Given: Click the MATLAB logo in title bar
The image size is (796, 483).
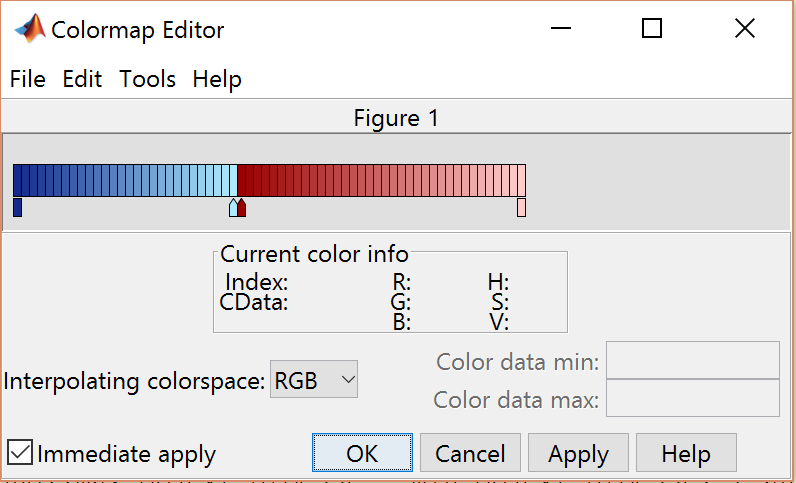Looking at the screenshot, I should (x=29, y=29).
